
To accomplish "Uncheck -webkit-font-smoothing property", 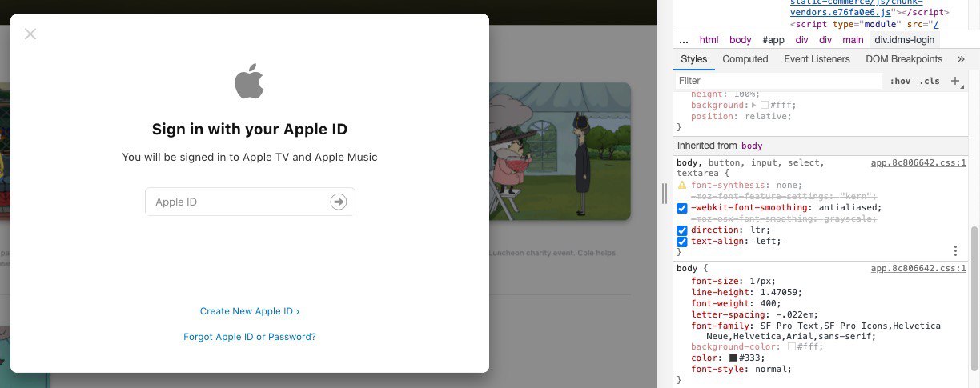I will [x=682, y=208].
